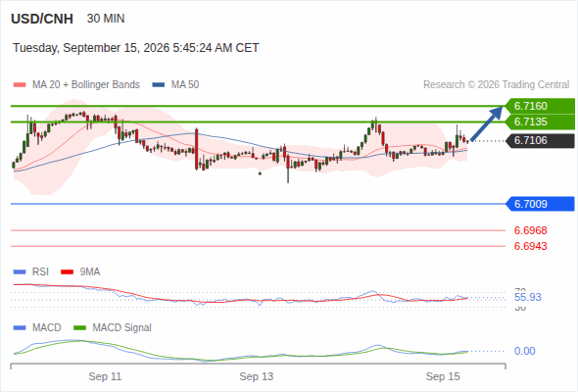Click the 6.6943 red support label
Image resolution: width=578 pixels, height=392 pixels.
pyautogui.click(x=530, y=246)
